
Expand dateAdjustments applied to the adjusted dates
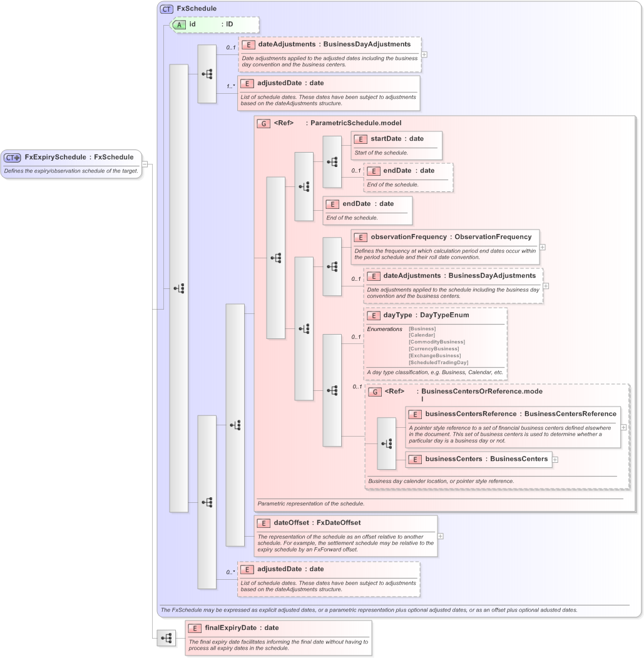tap(424, 54)
